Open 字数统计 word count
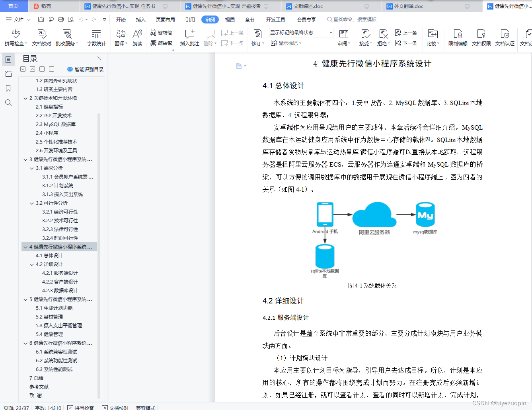This screenshot has width=532, height=410. [x=97, y=38]
